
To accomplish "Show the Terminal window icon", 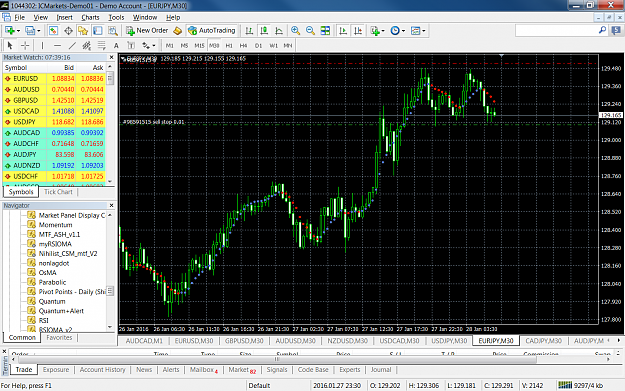I will [98, 31].
